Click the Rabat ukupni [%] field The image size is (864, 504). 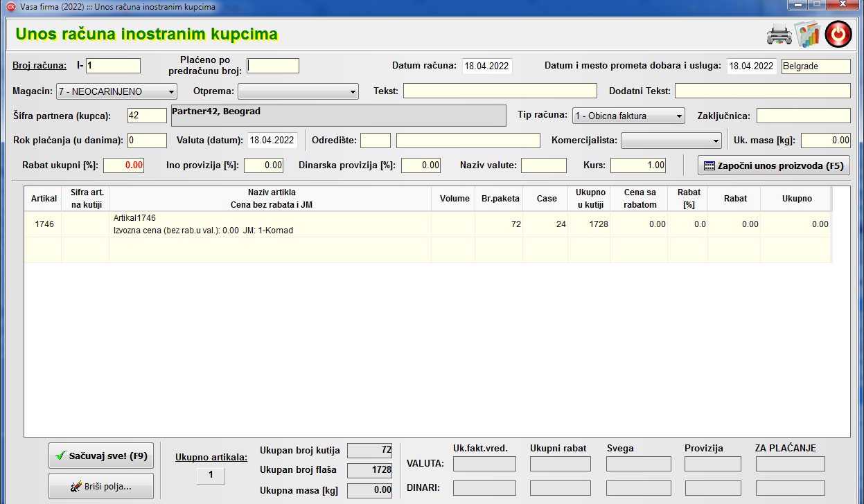[124, 165]
